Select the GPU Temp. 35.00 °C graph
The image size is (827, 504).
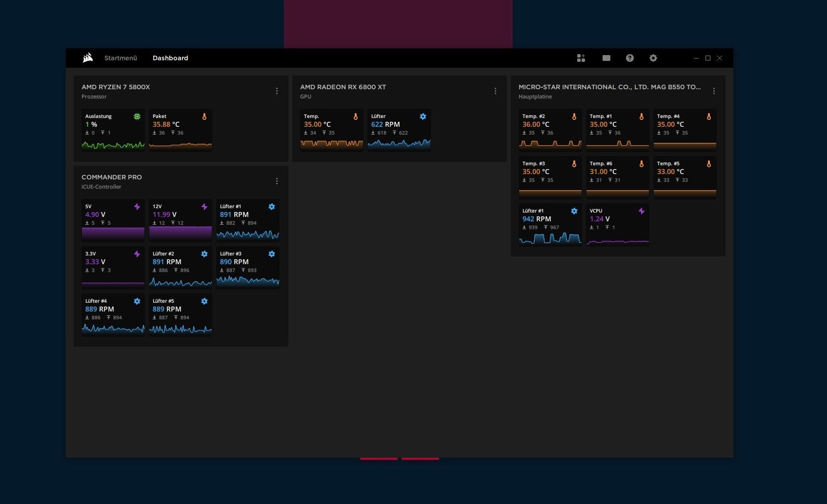pyautogui.click(x=332, y=145)
